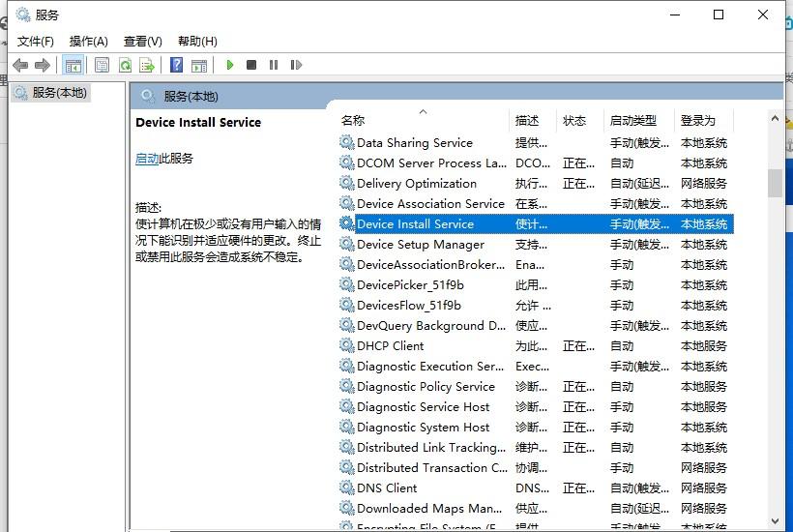Sort by the 登录为 column header

[703, 120]
